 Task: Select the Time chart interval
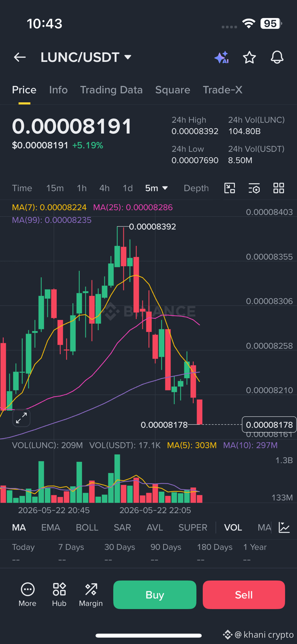click(22, 188)
